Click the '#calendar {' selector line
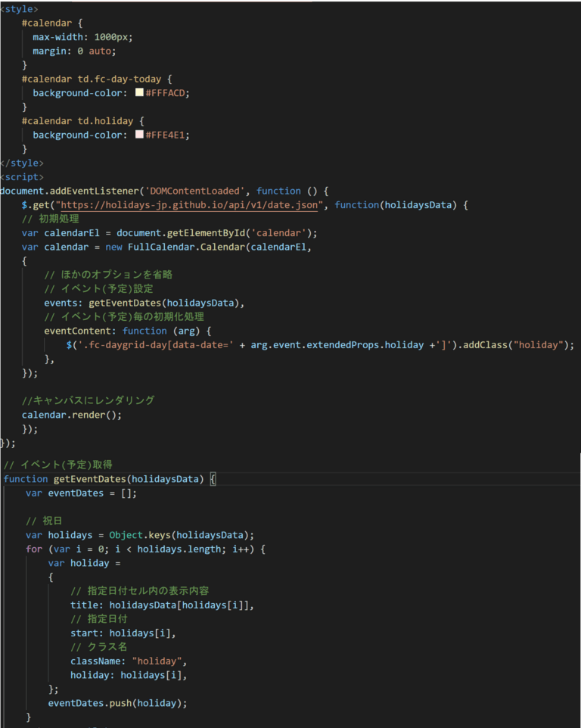This screenshot has width=581, height=728. (52, 23)
